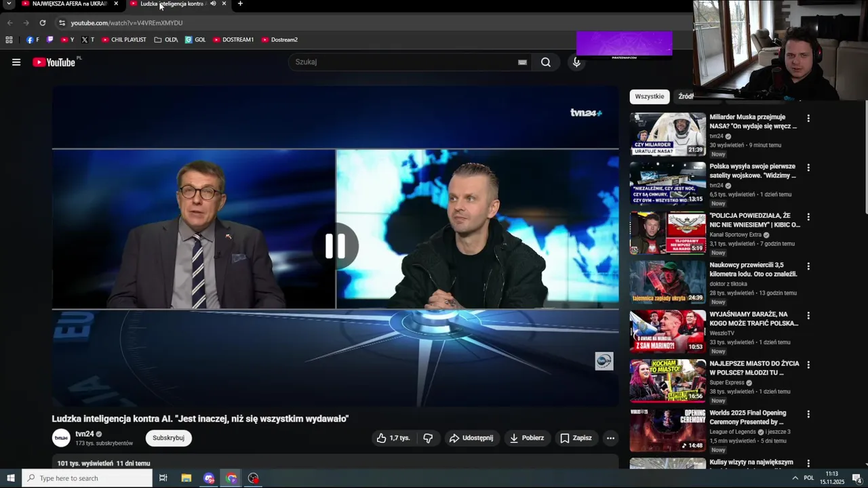868x488 pixels.
Task: Open Task View on the taskbar
Action: pos(163,479)
